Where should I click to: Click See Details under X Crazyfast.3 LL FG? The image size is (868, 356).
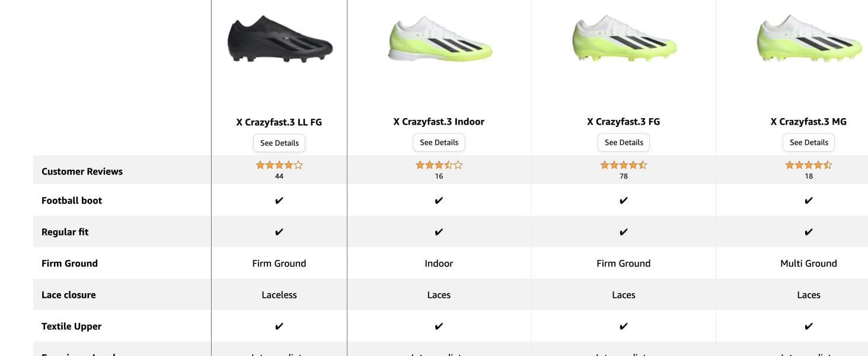click(x=279, y=142)
